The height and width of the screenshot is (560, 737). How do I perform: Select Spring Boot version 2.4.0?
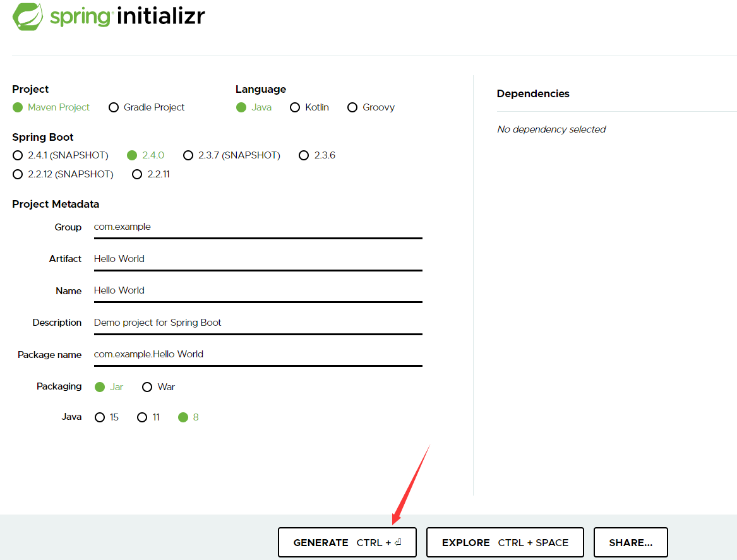click(146, 155)
